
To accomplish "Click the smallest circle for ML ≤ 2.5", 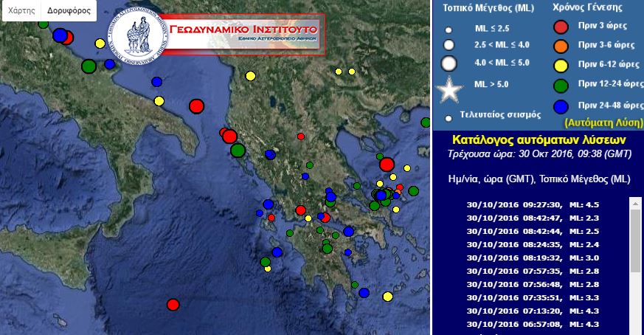I will [x=449, y=30].
